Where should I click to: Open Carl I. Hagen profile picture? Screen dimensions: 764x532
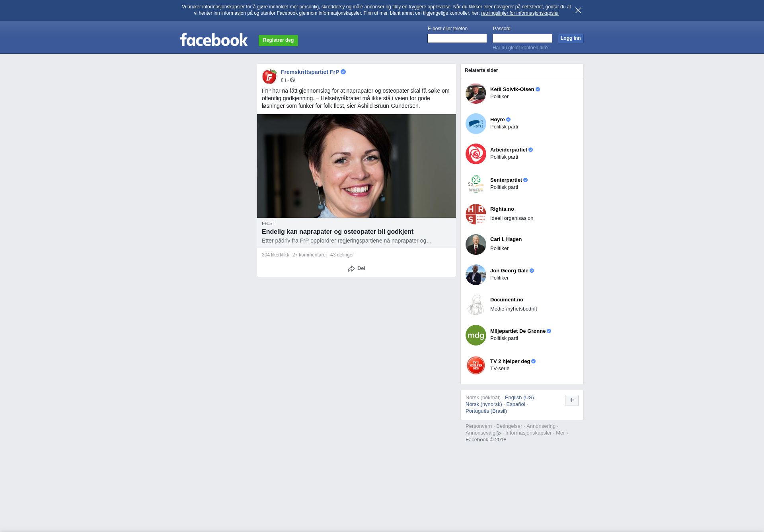tap(476, 245)
